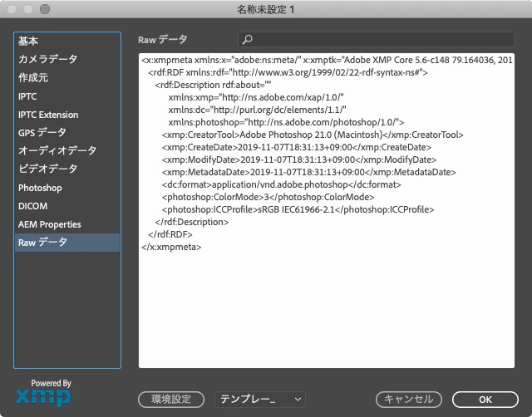Click the rdf:RDF opening tag line
This screenshot has height=417, width=532.
[x=288, y=72]
